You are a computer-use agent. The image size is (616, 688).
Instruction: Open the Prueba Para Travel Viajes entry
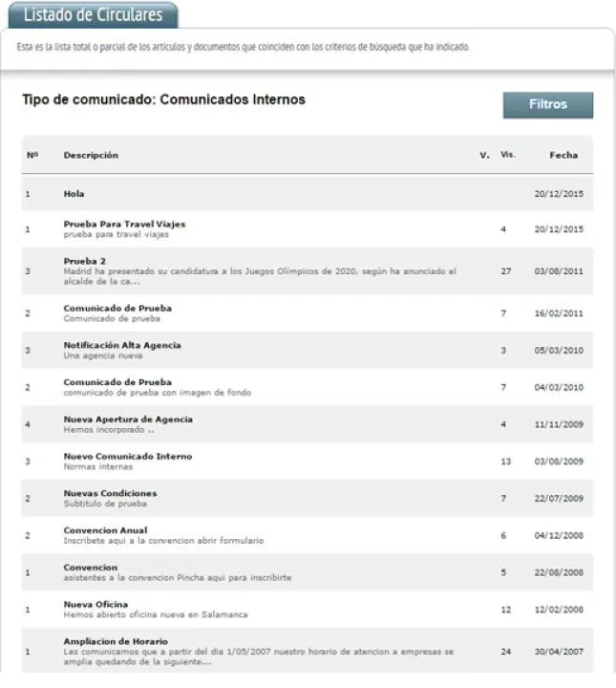[124, 224]
